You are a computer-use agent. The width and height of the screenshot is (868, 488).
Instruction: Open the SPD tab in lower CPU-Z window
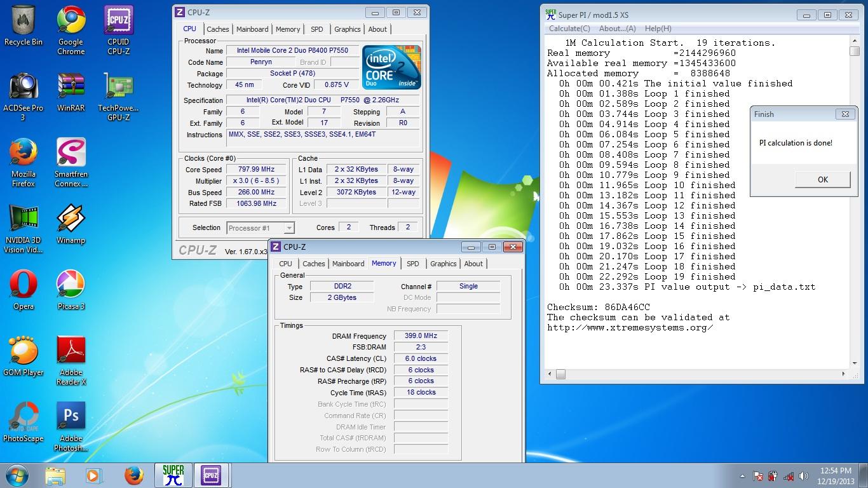413,264
